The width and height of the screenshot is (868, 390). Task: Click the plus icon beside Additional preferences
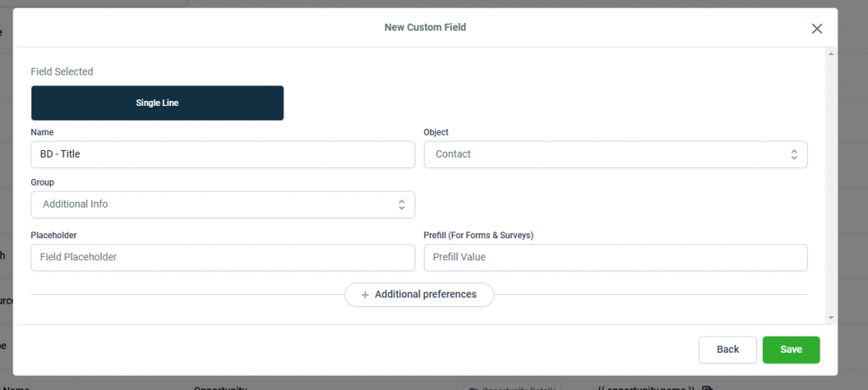[365, 295]
